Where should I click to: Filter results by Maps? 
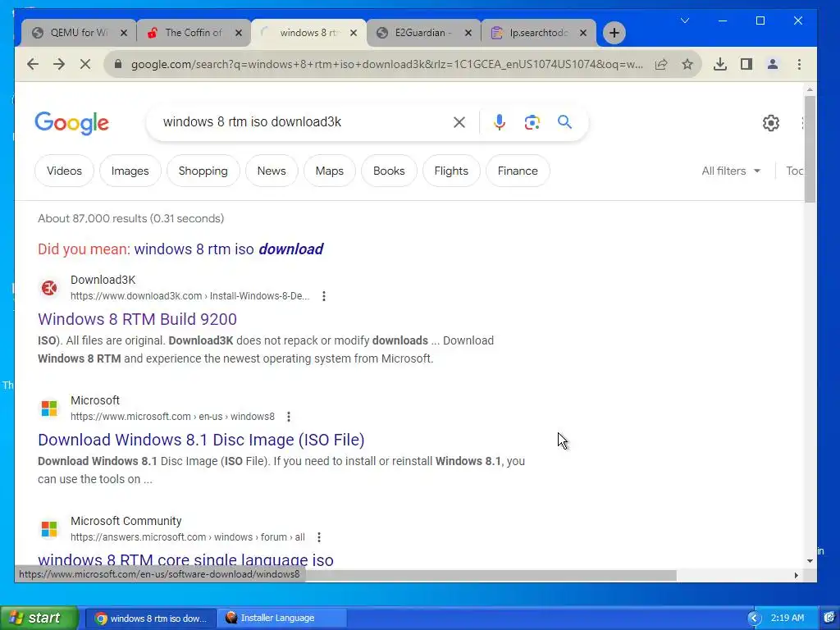(x=330, y=171)
